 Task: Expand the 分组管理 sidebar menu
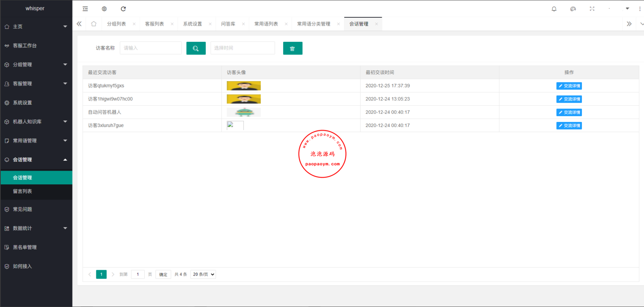click(x=36, y=65)
